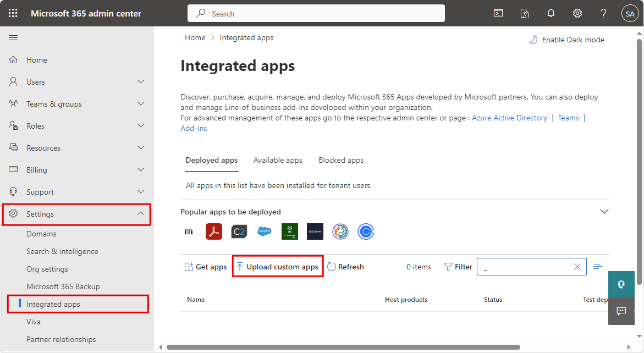Clear the filter box with the X
The height and width of the screenshot is (353, 644).
tap(577, 267)
